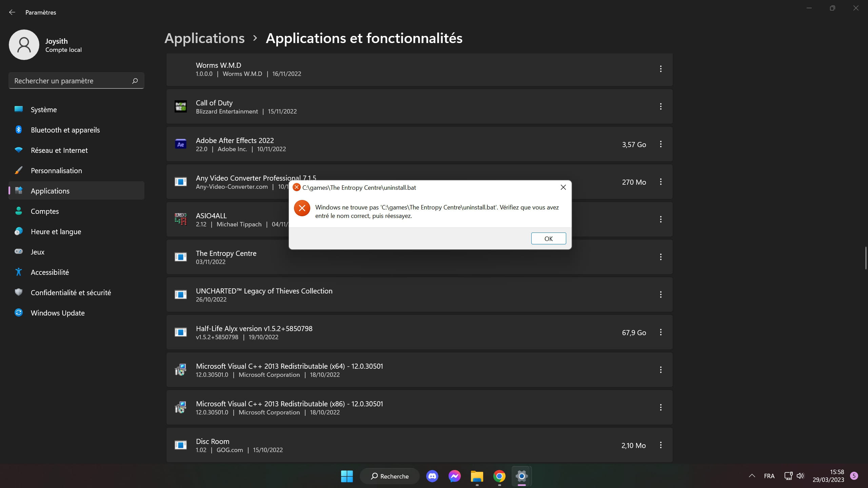The height and width of the screenshot is (488, 868).
Task: Open Windows Update settings
Action: 76,313
